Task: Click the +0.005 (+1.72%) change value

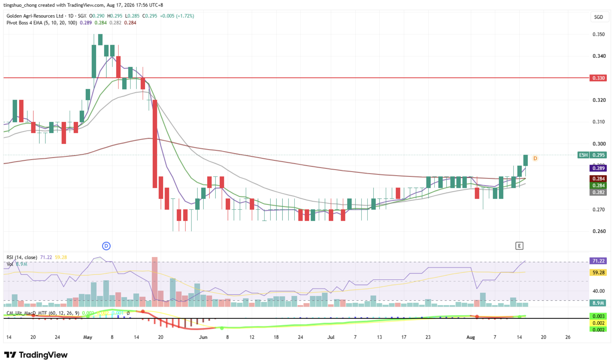Action: (x=177, y=16)
